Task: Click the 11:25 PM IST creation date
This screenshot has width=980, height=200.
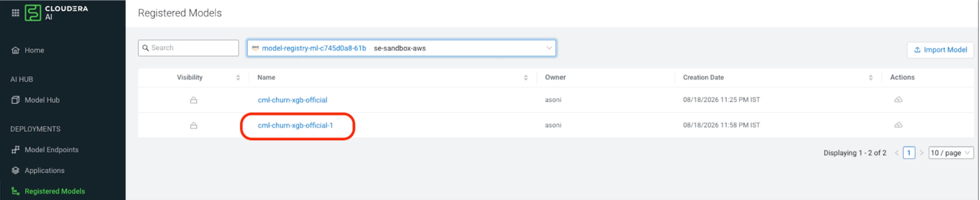Action: tap(721, 100)
